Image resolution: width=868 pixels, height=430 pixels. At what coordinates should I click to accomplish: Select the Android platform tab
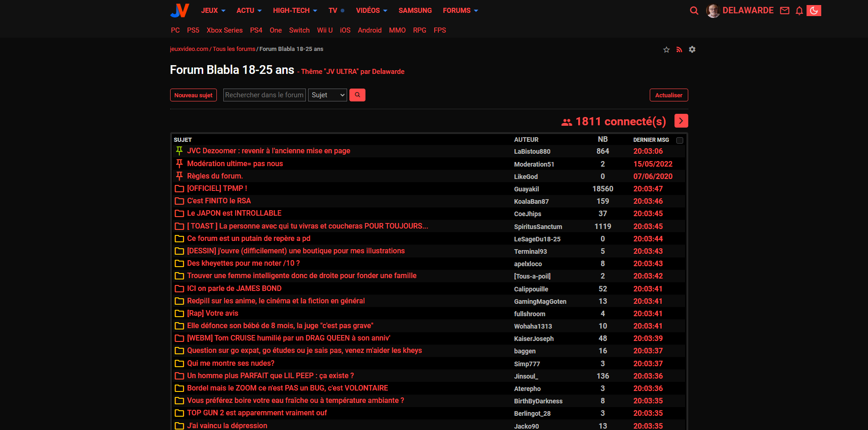[x=370, y=30]
